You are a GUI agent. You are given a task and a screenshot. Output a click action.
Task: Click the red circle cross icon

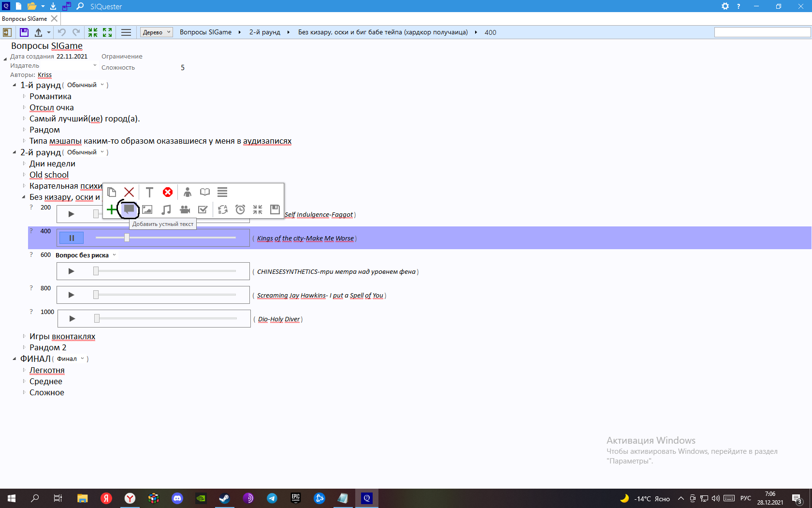click(168, 192)
